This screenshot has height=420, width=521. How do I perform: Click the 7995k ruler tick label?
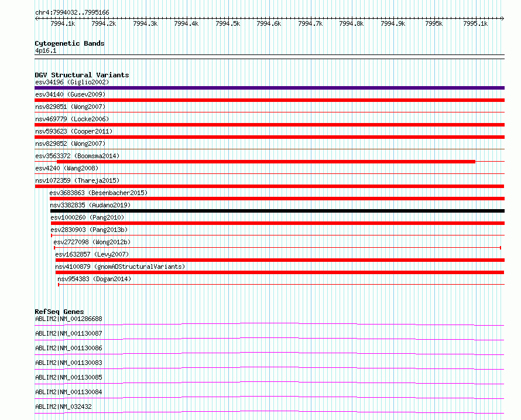click(434, 23)
